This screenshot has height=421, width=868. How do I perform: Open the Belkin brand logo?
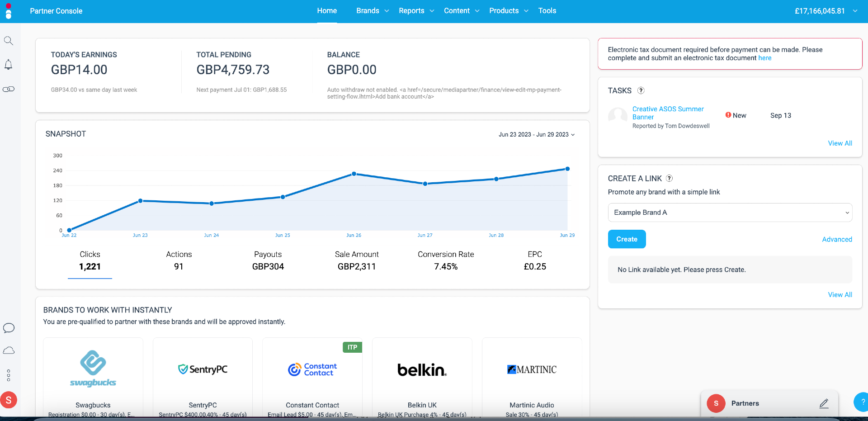(422, 370)
